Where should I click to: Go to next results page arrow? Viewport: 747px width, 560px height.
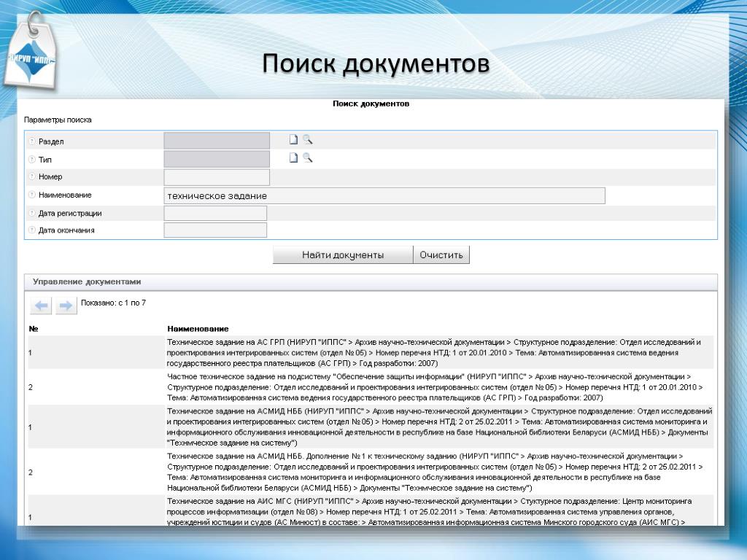point(66,306)
